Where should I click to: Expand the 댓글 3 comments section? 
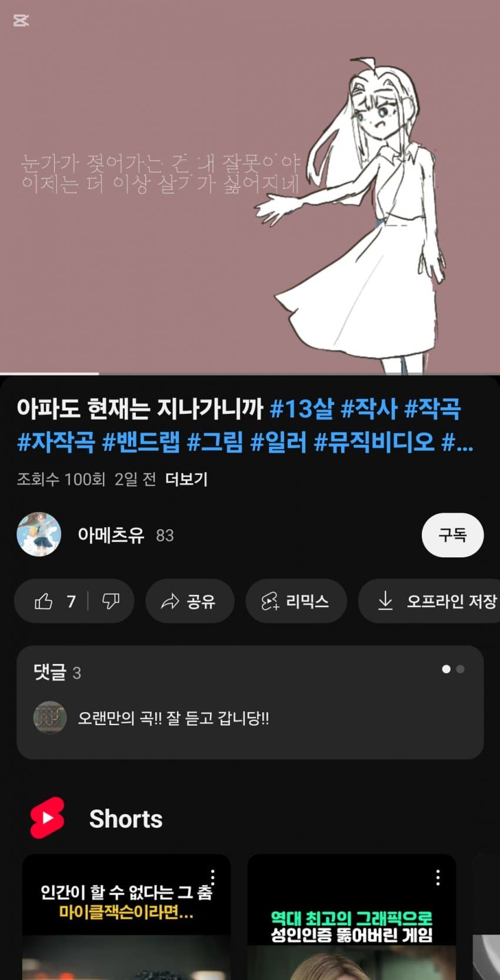pyautogui.click(x=250, y=702)
